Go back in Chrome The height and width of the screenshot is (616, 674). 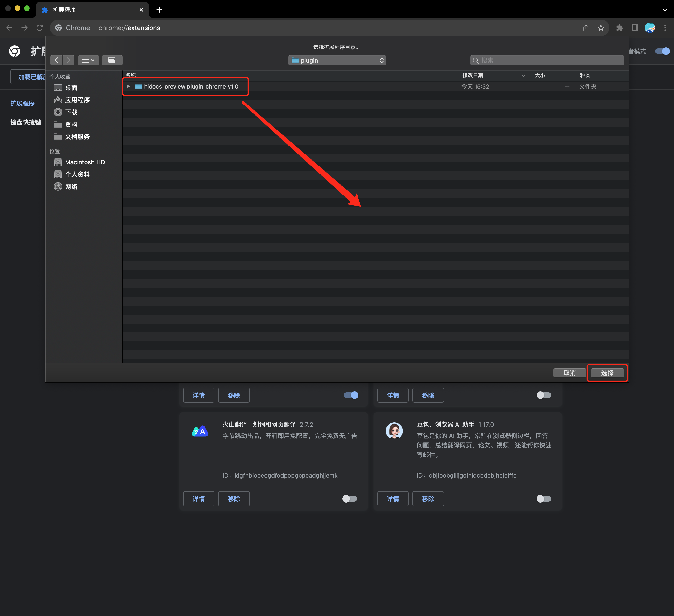9,28
